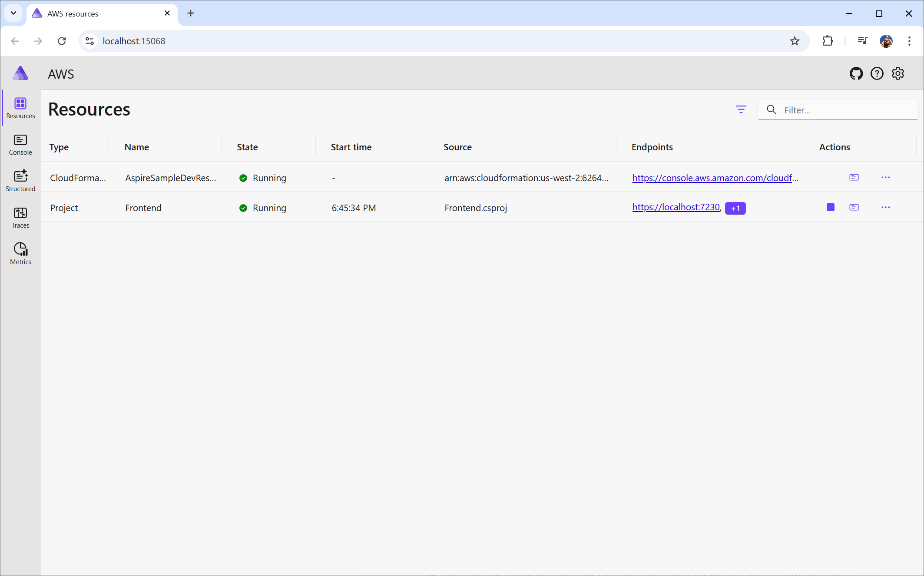Click the Aspire logo icon
This screenshot has width=924, height=576.
[20, 73]
